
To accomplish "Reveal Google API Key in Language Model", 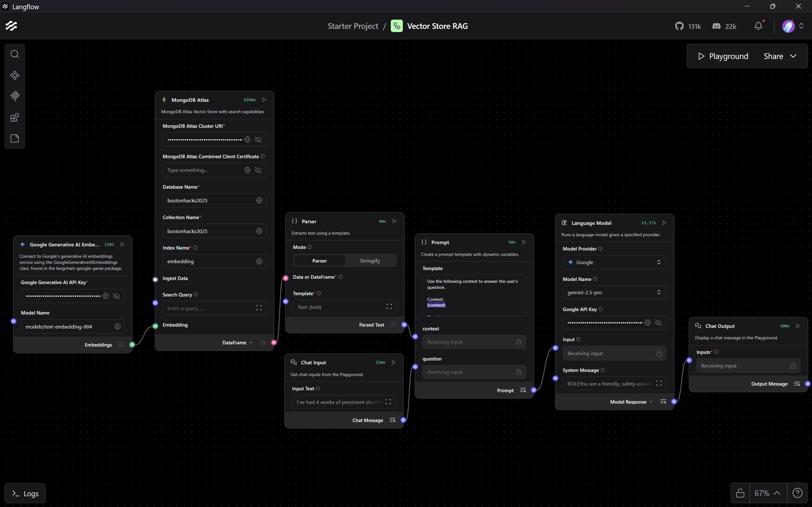I will point(658,322).
